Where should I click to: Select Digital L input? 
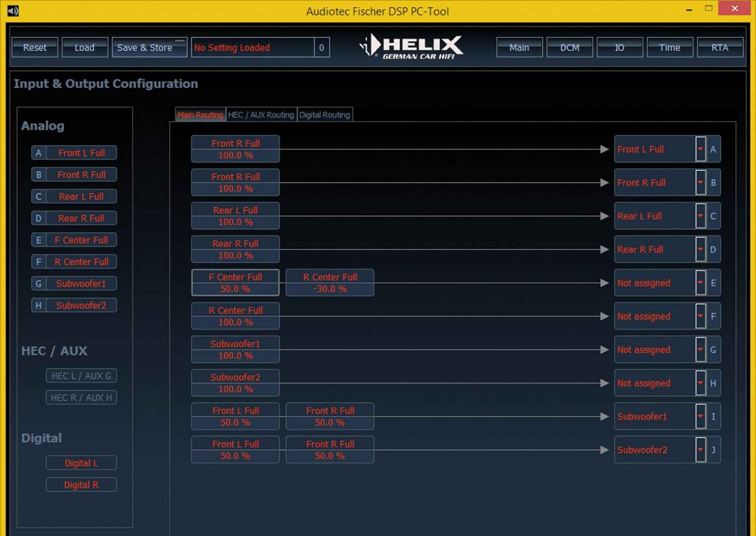click(81, 463)
